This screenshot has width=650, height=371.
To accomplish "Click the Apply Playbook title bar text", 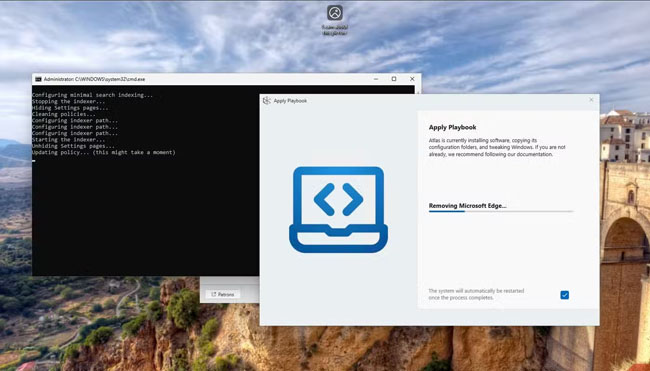I will (x=290, y=101).
